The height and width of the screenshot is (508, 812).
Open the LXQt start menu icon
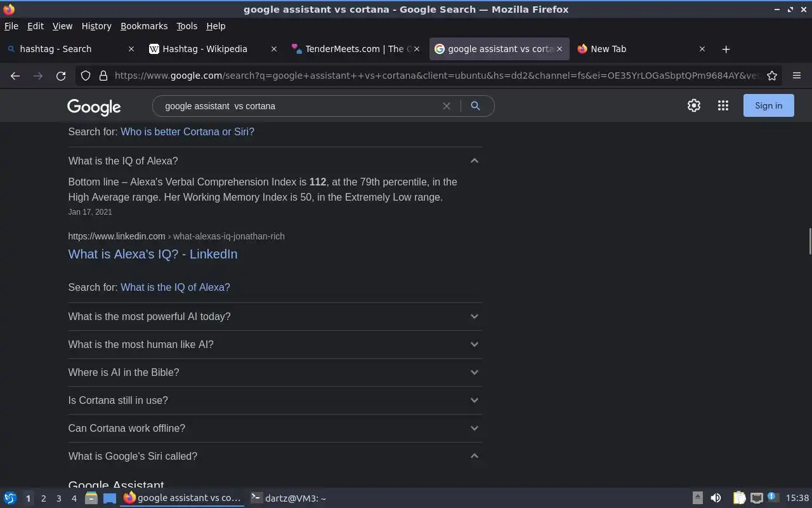(x=10, y=498)
